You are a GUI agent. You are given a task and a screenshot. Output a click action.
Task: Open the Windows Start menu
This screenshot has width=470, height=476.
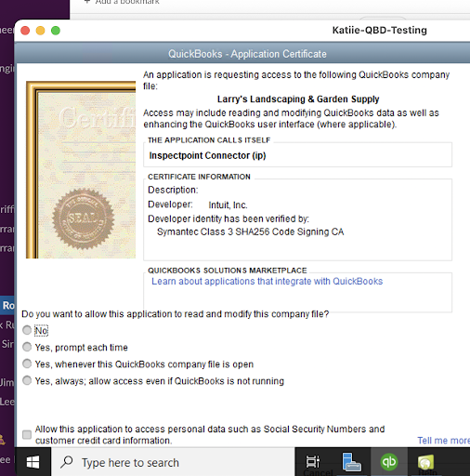pyautogui.click(x=33, y=462)
